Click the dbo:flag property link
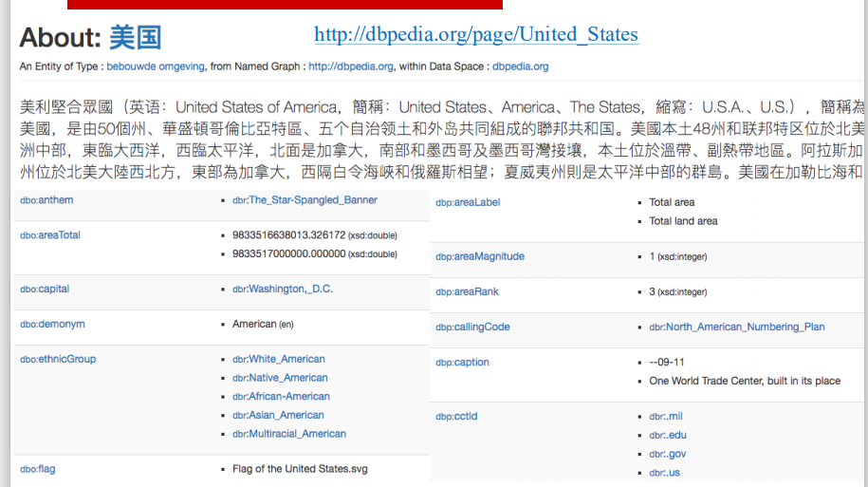The height and width of the screenshot is (487, 868). tap(38, 469)
